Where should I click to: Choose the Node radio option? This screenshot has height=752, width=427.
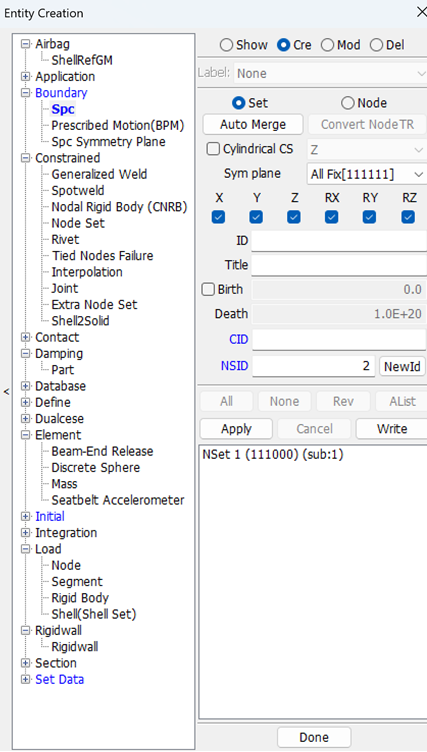click(347, 103)
